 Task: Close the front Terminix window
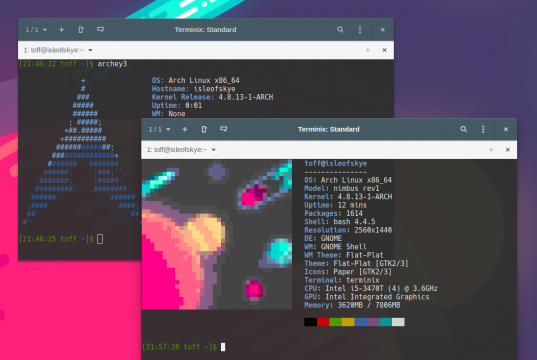click(506, 129)
